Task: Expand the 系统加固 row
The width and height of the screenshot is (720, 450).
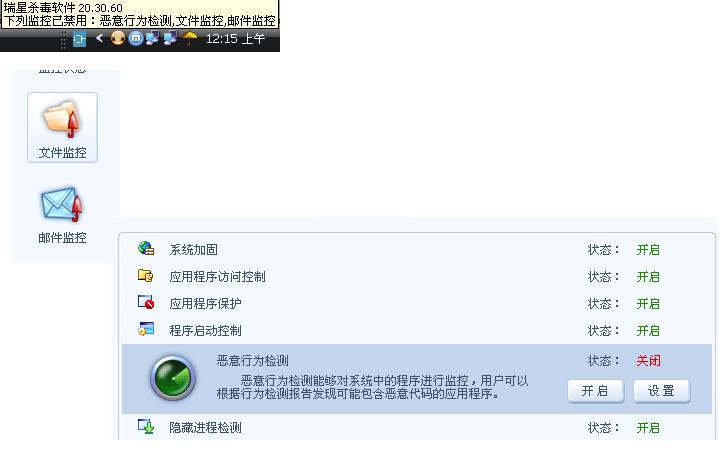Action: pos(417,249)
